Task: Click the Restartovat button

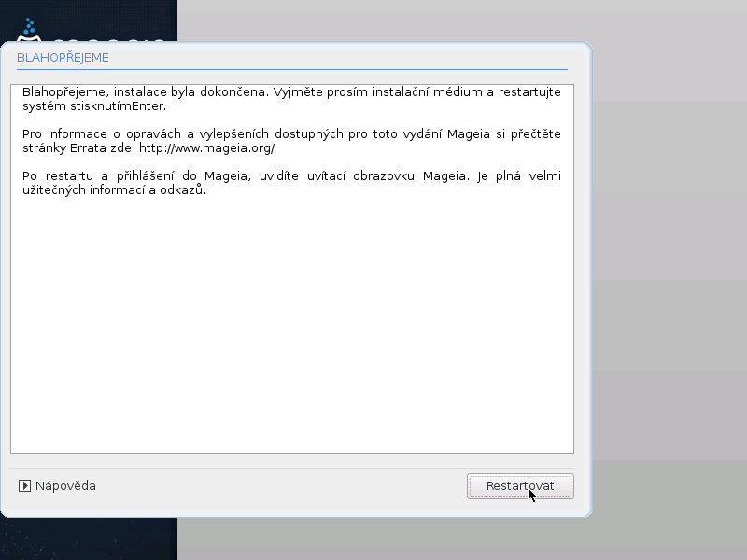Action: [520, 486]
